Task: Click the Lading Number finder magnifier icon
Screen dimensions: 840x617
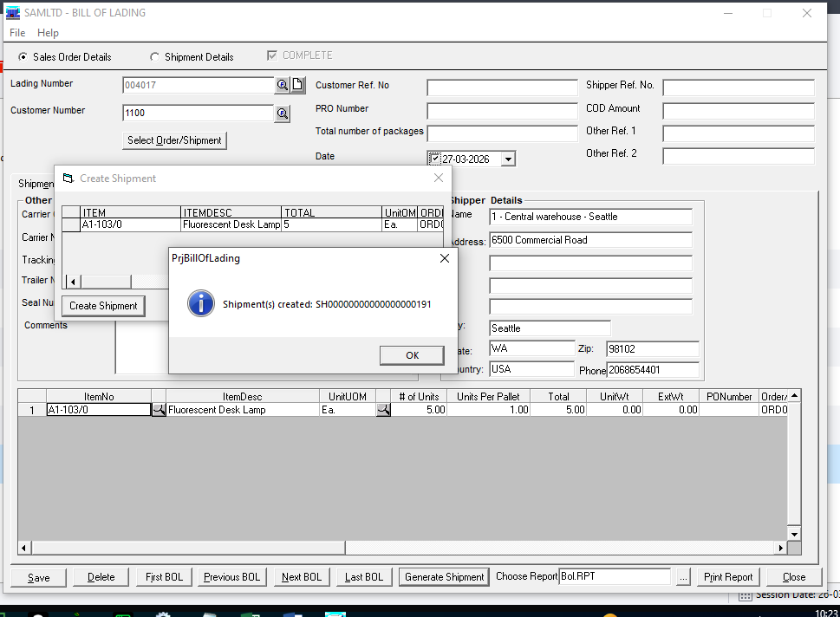Action: 283,85
